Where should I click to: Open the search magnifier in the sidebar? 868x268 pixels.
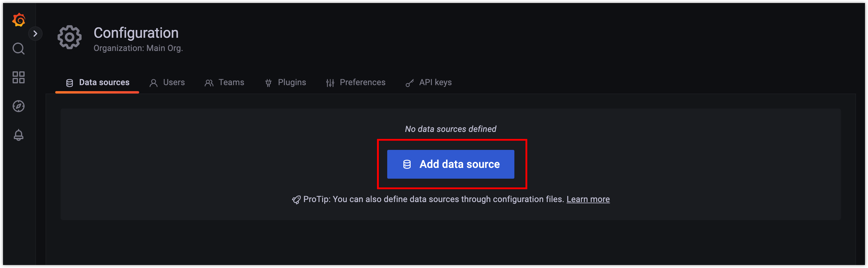[19, 49]
